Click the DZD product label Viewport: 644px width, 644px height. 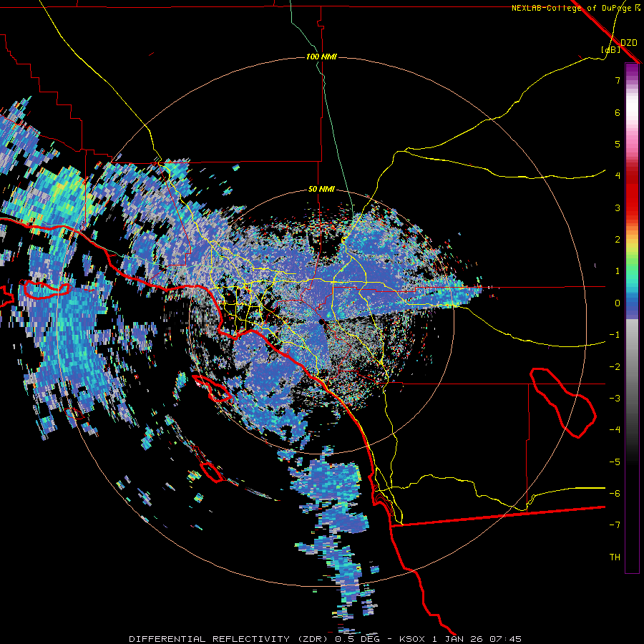pyautogui.click(x=629, y=43)
